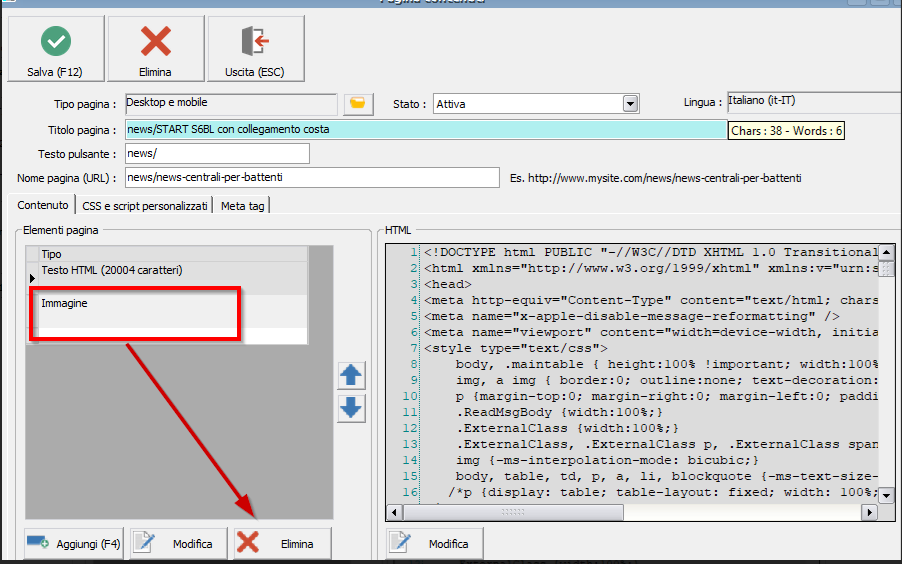902x564 pixels.
Task: Move element up with blue up arrow
Action: click(x=351, y=375)
